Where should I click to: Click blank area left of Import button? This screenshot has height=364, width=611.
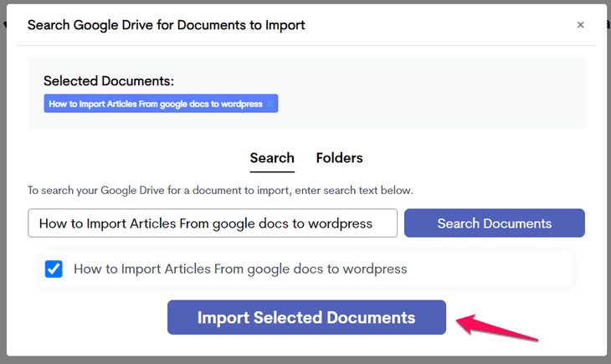[x=92, y=318]
